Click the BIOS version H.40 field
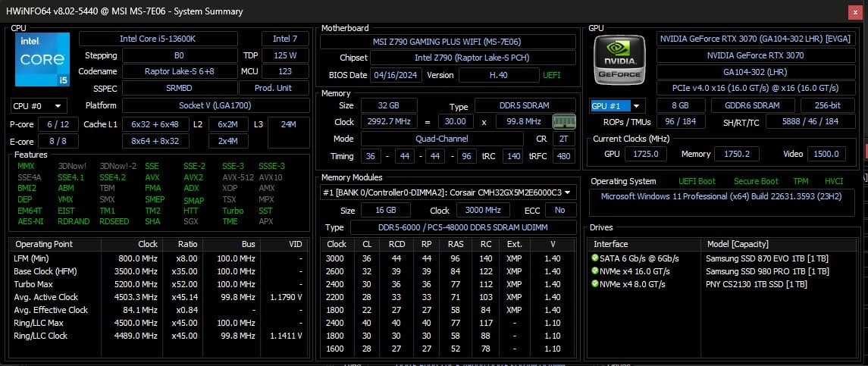Image resolution: width=868 pixels, height=366 pixels. (x=499, y=75)
